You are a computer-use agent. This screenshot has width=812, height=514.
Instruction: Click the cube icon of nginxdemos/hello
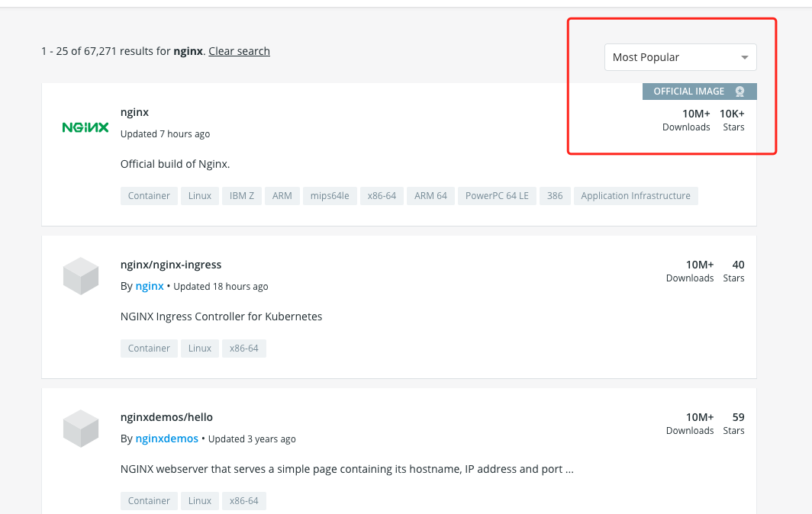pos(81,429)
